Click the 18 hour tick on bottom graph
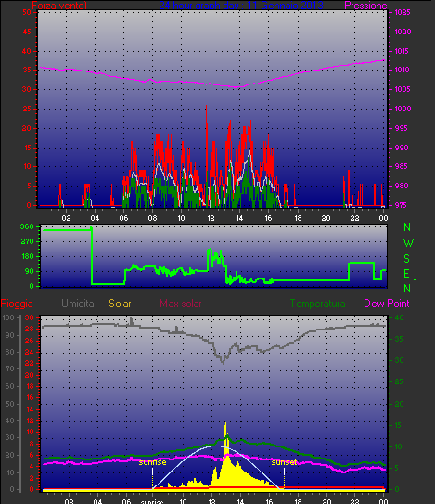Image resolution: width=435 pixels, height=504 pixels. click(298, 501)
